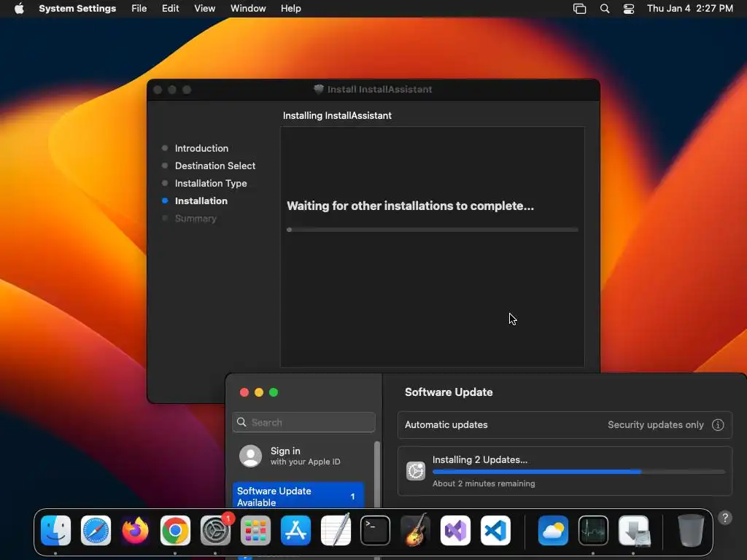Click the Apple ID avatar icon
The width and height of the screenshot is (747, 560).
coord(251,456)
